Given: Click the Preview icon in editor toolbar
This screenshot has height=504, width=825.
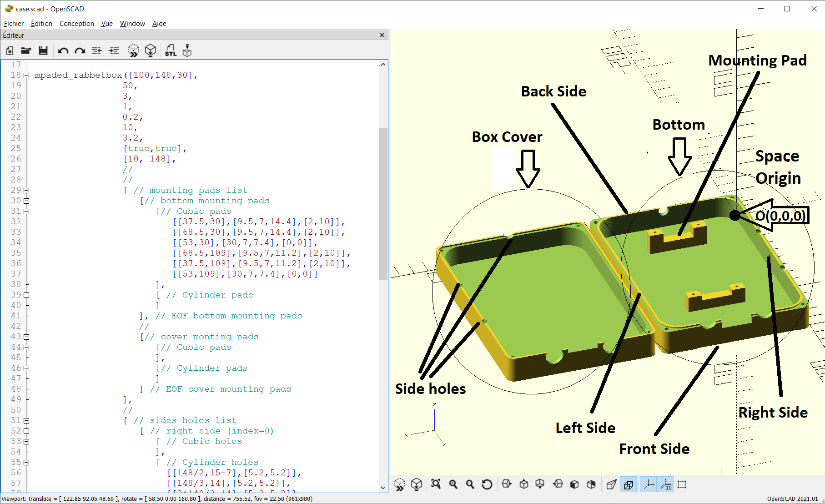Looking at the screenshot, I should pos(133,50).
